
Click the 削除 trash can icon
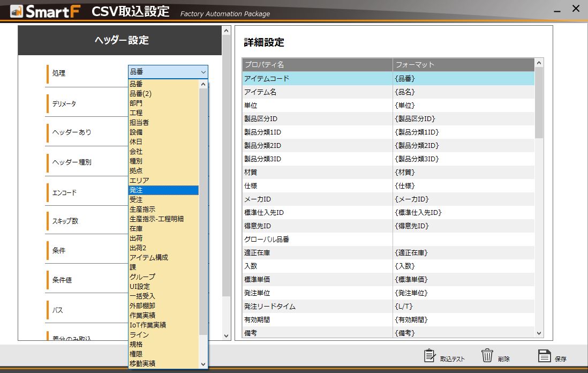click(x=487, y=356)
